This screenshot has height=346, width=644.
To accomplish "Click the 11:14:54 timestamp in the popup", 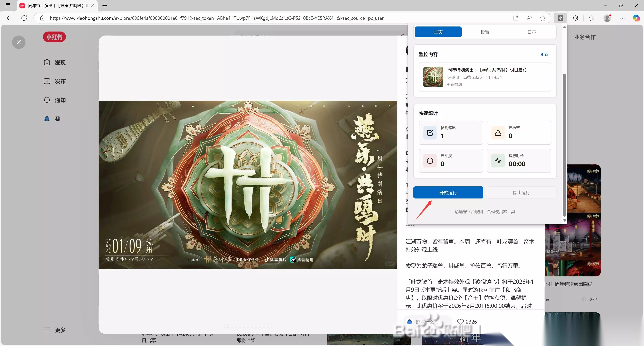I will [x=494, y=77].
